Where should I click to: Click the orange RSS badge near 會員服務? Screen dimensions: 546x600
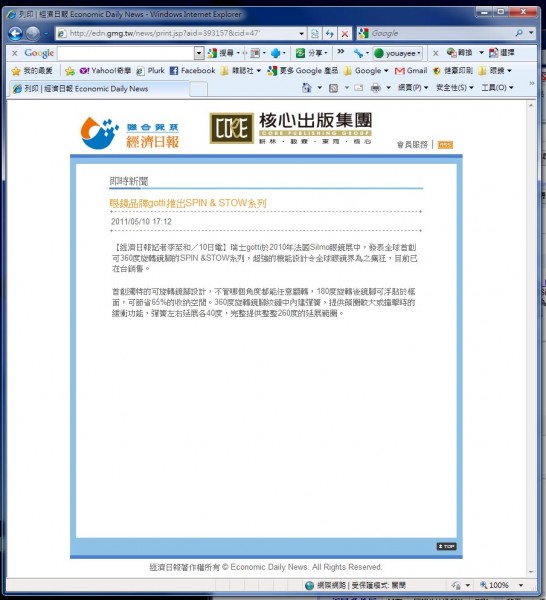pyautogui.click(x=445, y=145)
